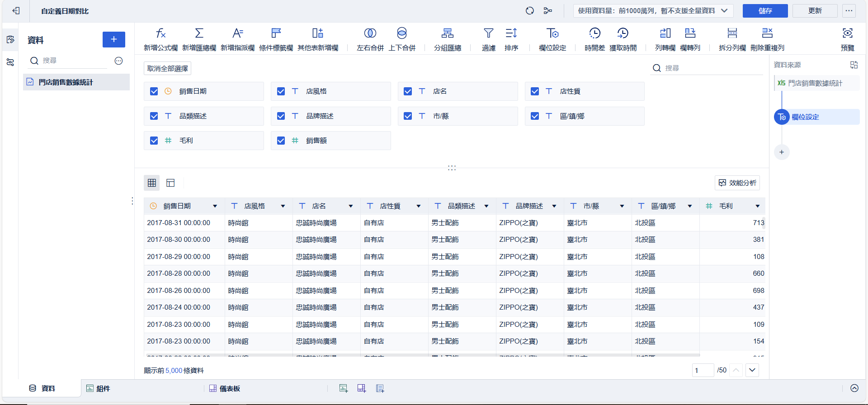868x405 pixels.
Task: Open the 左右合併 join tool
Action: 370,33
